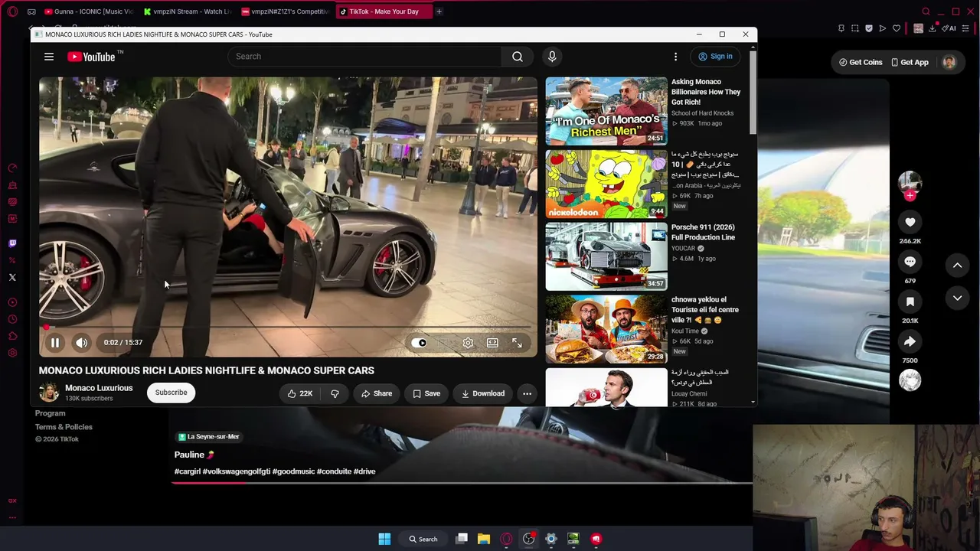Viewport: 980px width, 551px height.
Task: Click the YouTube search magnifier button
Action: [x=518, y=57]
